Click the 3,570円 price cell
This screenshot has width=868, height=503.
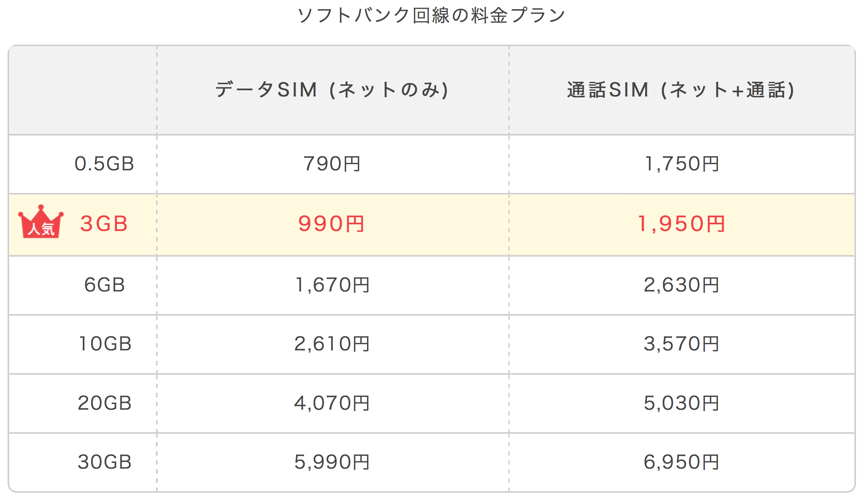point(682,344)
